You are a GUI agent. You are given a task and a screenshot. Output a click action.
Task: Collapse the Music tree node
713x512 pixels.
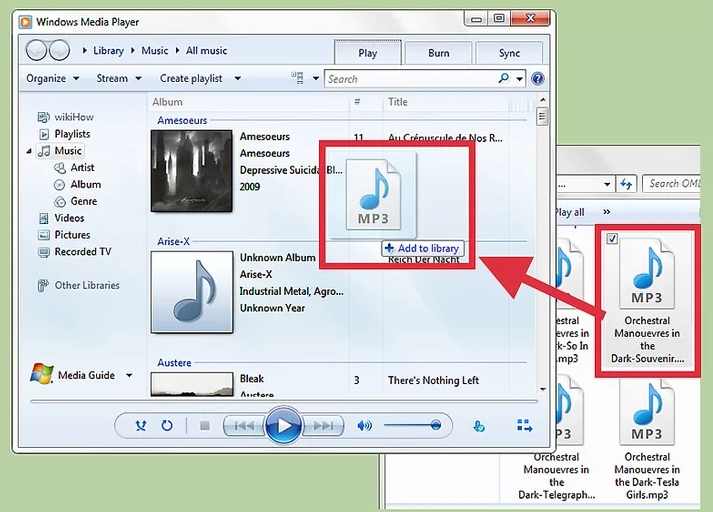(29, 151)
